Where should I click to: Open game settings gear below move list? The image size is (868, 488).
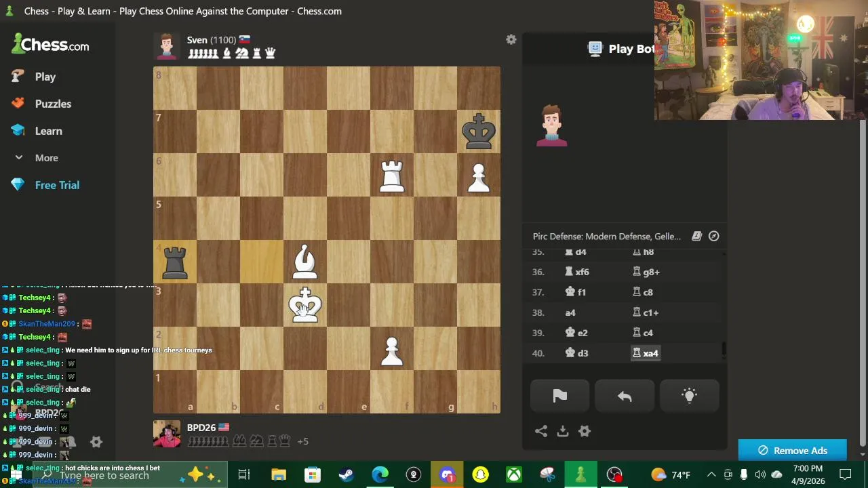[585, 431]
